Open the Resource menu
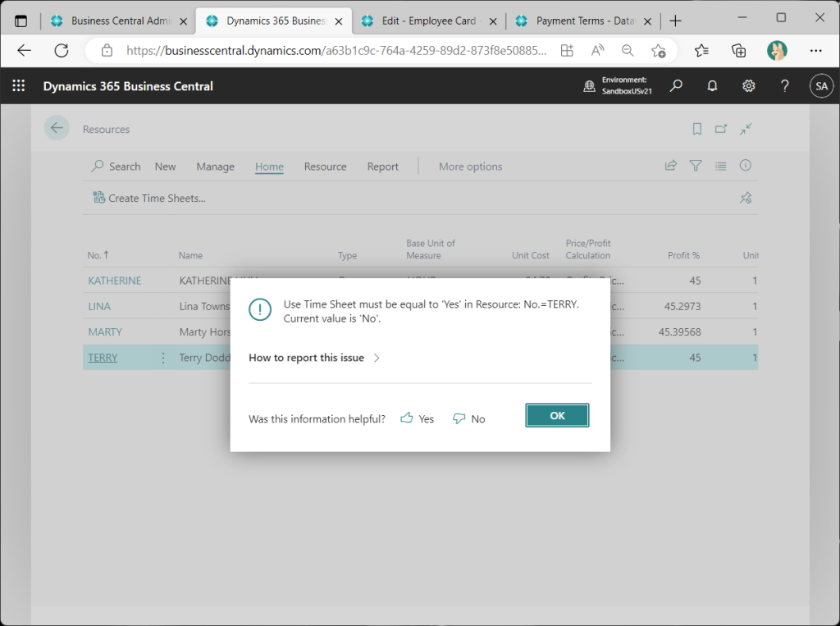 point(325,167)
